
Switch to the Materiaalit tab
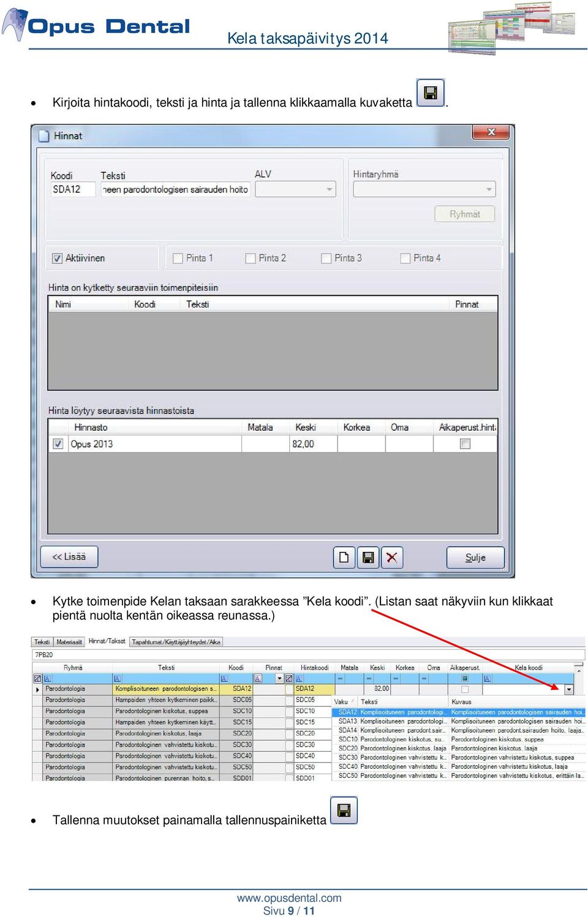[x=69, y=642]
